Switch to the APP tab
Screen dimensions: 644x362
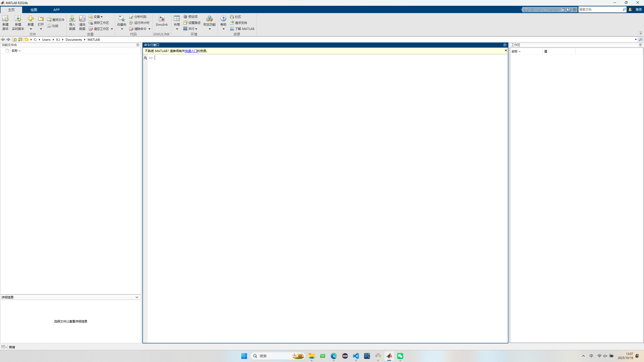[x=56, y=10]
